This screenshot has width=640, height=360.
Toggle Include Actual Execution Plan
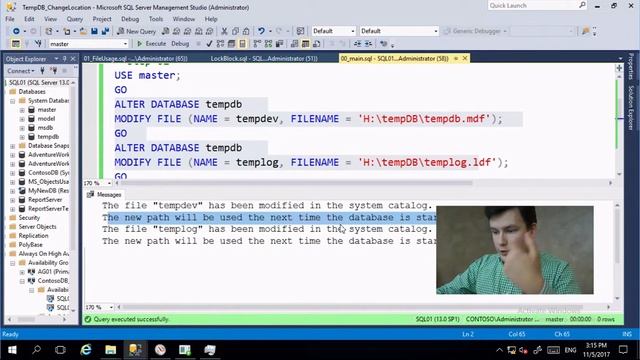pyautogui.click(x=257, y=44)
